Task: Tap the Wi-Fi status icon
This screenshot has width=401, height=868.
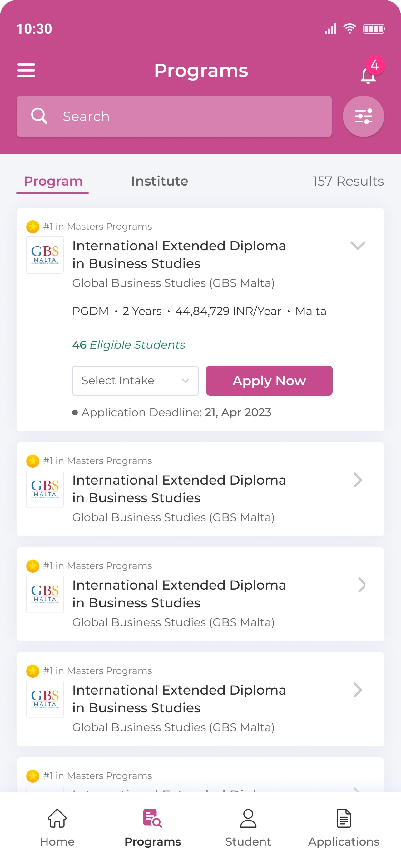Action: (349, 29)
